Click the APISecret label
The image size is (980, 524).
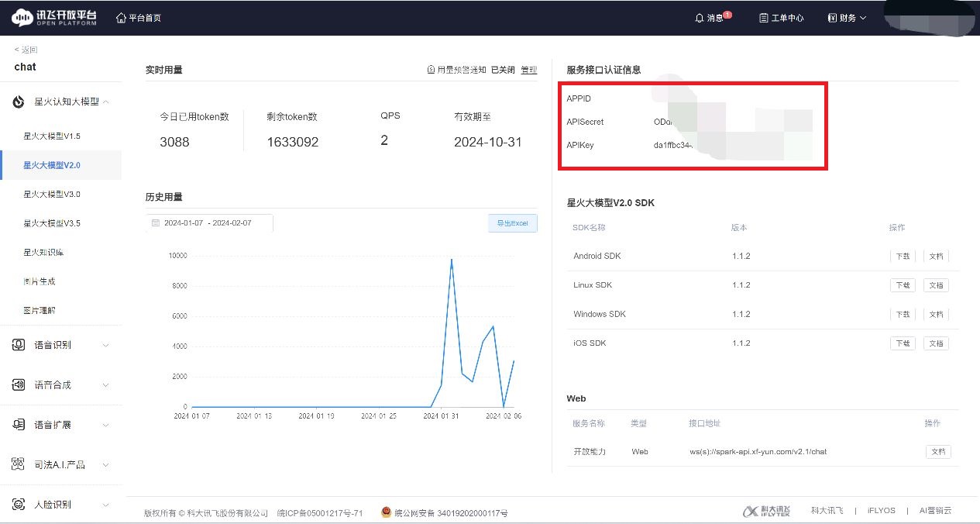585,122
